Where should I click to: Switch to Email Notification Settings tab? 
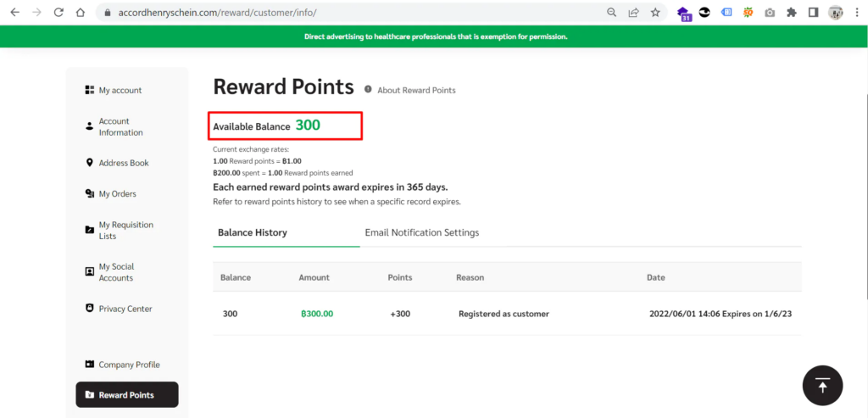click(x=421, y=232)
